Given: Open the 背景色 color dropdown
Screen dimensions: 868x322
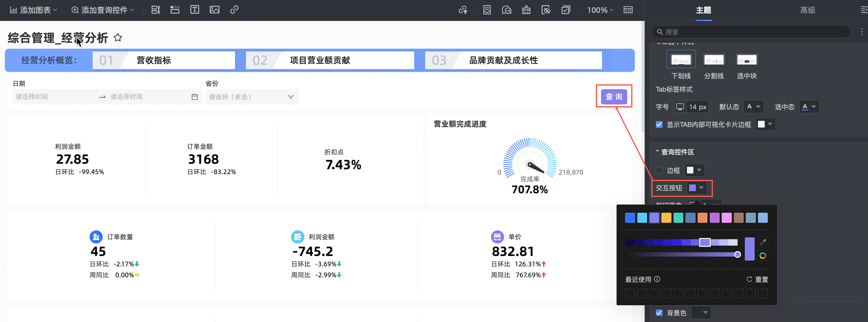Looking at the screenshot, I should click(x=701, y=313).
